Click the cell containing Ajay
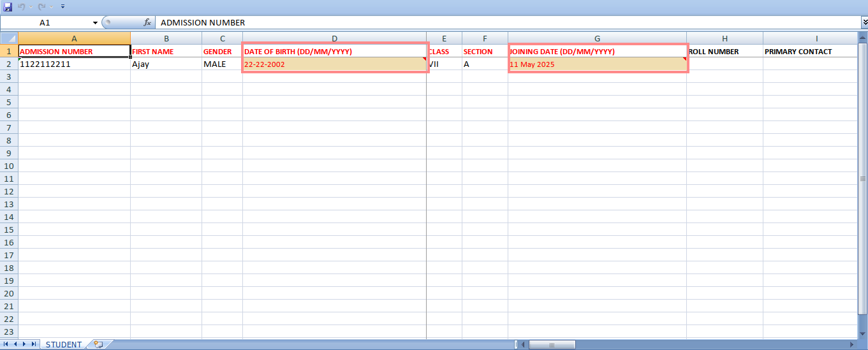 click(166, 64)
